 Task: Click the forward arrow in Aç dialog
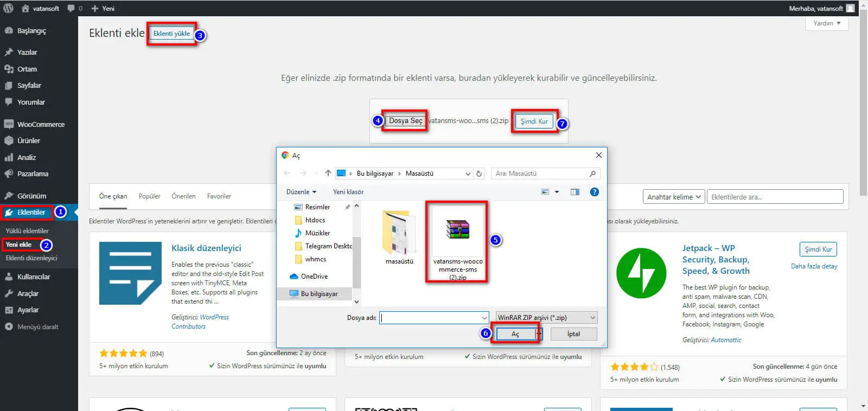pos(303,174)
